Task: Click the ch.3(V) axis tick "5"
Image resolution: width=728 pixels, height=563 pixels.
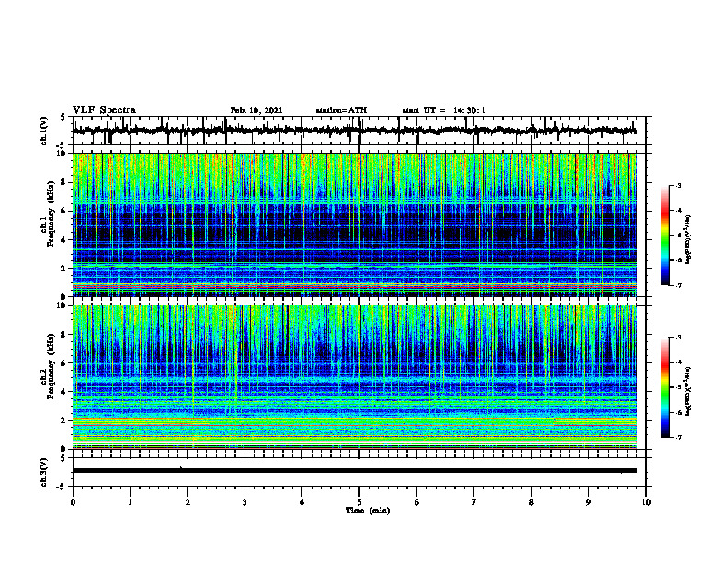Action: point(63,459)
